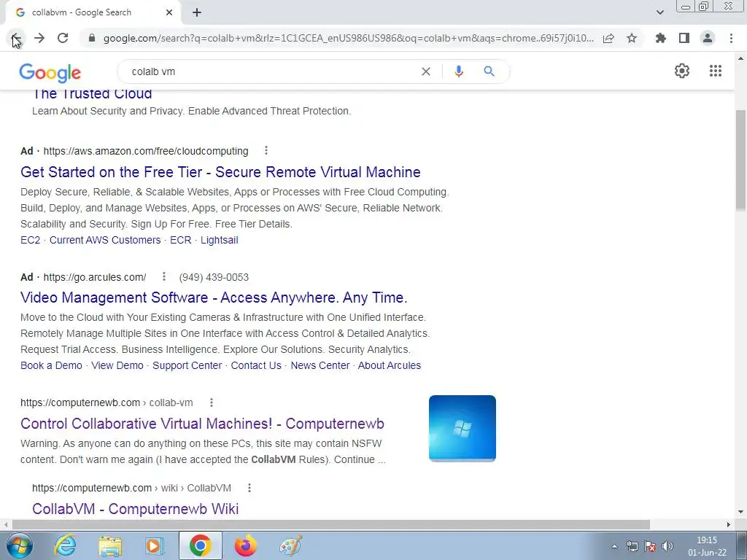The height and width of the screenshot is (560, 747).
Task: Open network tray icon
Action: pos(632,546)
